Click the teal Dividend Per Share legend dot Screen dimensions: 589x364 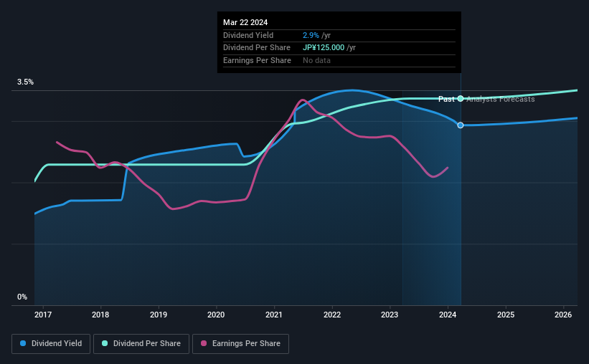tap(105, 343)
